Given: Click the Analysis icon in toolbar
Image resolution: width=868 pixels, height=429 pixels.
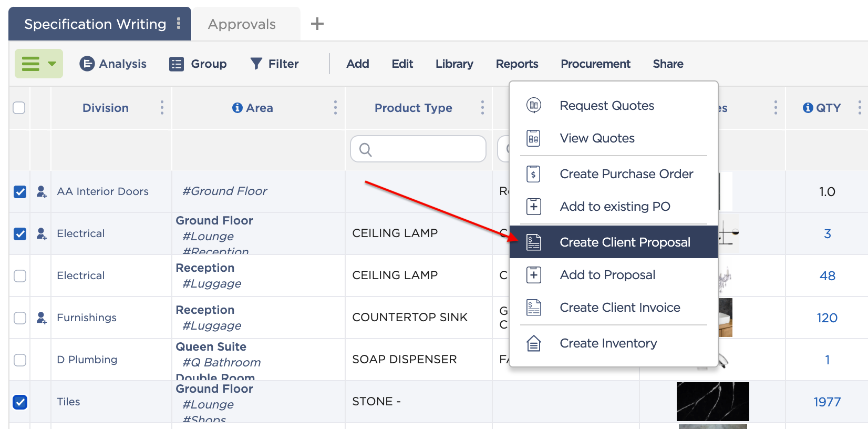Looking at the screenshot, I should (x=87, y=64).
